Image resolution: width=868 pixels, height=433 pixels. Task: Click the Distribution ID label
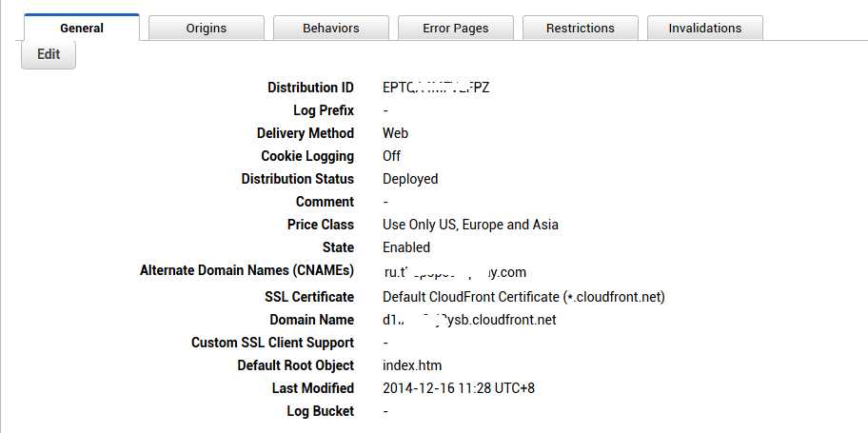click(310, 88)
